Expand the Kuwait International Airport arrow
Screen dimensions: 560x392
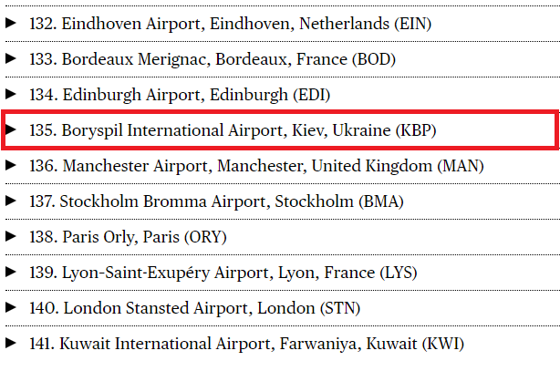pyautogui.click(x=10, y=343)
